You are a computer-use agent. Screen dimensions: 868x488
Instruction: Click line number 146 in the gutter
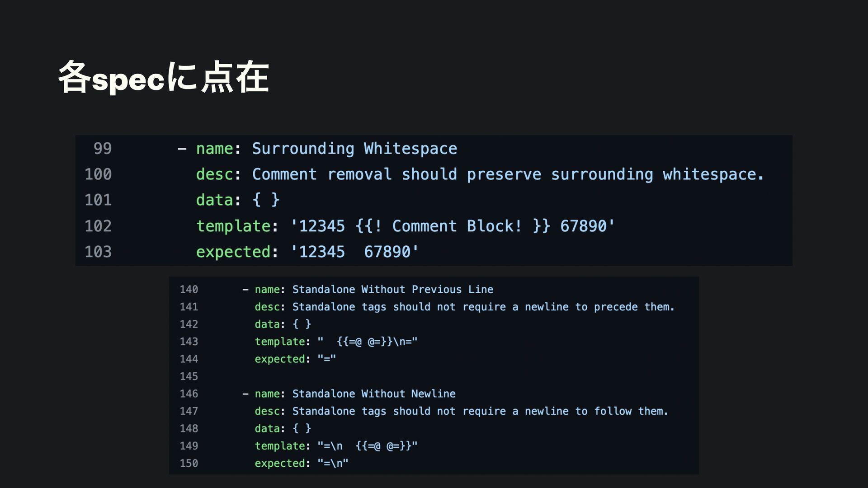pos(189,394)
